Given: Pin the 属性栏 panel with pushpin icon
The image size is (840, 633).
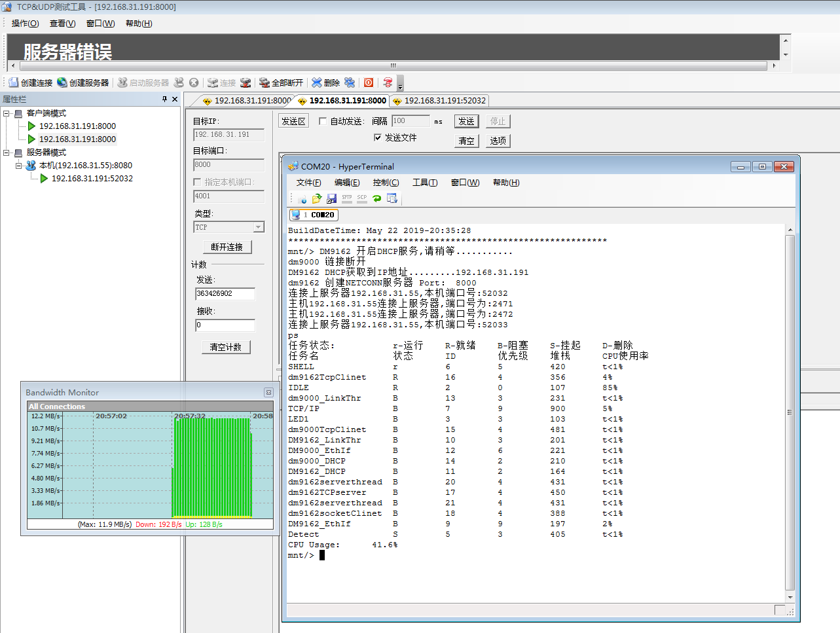Looking at the screenshot, I should point(164,99).
